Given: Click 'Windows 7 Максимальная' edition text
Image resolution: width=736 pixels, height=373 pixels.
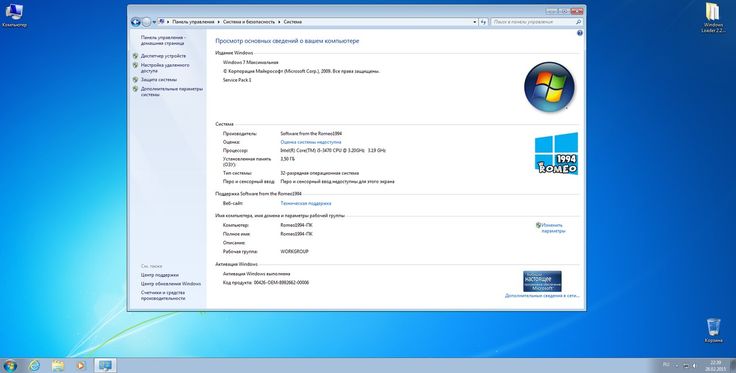Looking at the screenshot, I should coord(250,62).
